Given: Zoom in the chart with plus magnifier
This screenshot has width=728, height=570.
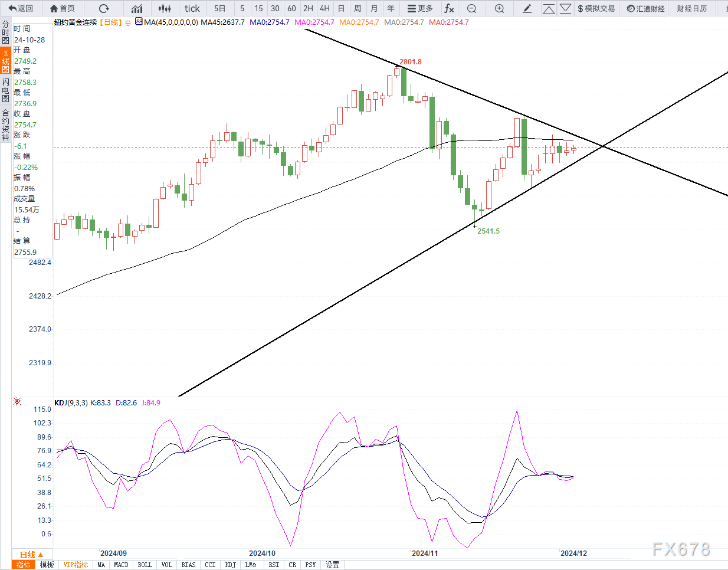Looking at the screenshot, I should pyautogui.click(x=499, y=8).
